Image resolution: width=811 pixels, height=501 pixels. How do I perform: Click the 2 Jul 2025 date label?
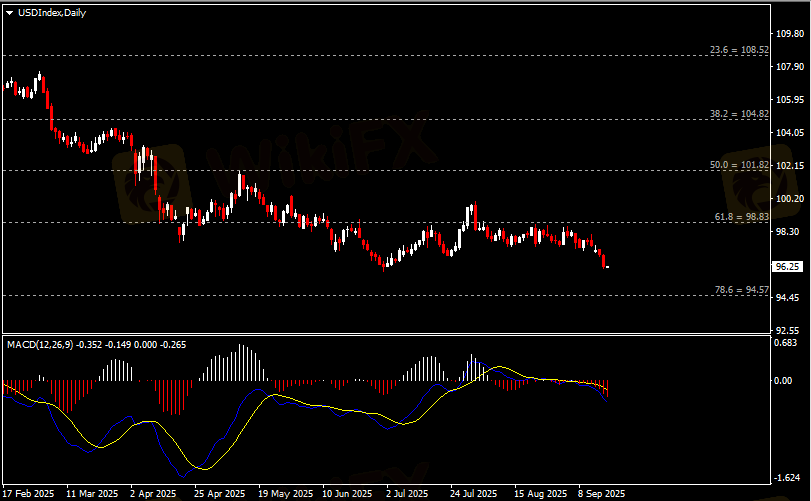[x=407, y=494]
